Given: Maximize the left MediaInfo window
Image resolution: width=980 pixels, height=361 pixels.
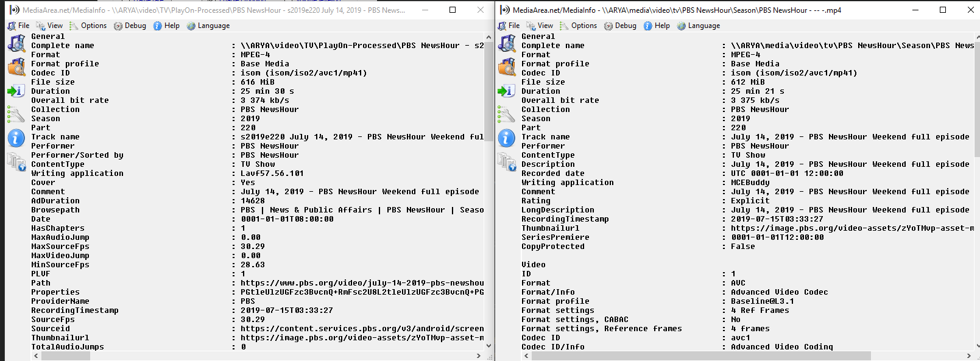Looking at the screenshot, I should click(453, 10).
